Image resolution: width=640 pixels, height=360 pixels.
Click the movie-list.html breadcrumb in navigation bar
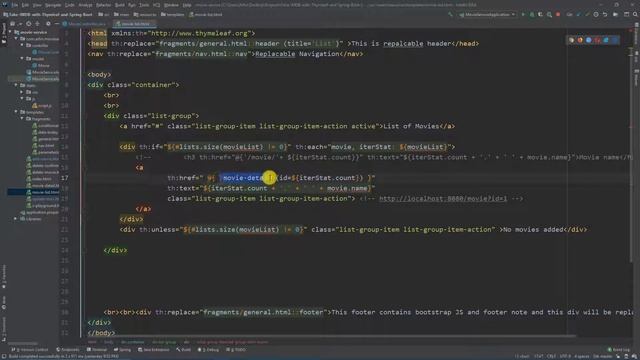coord(206,15)
